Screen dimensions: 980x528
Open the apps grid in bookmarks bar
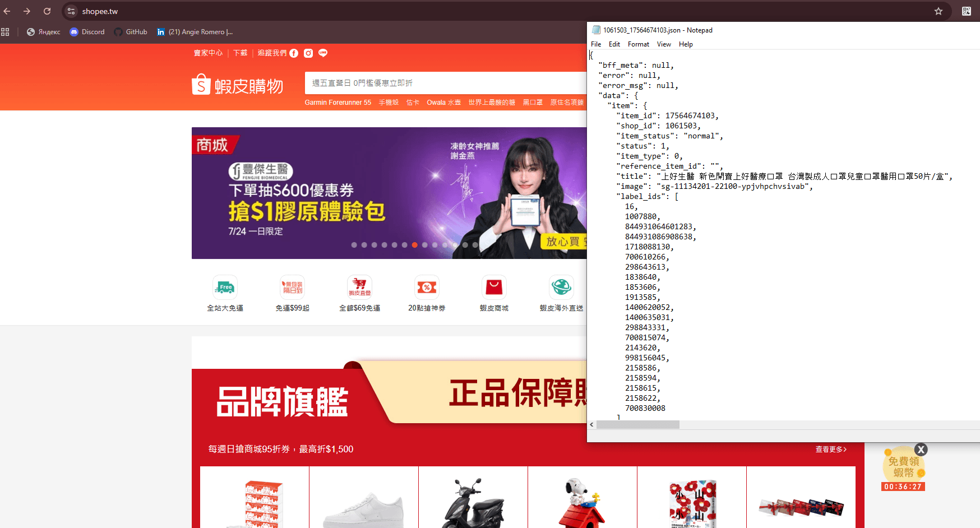5,32
